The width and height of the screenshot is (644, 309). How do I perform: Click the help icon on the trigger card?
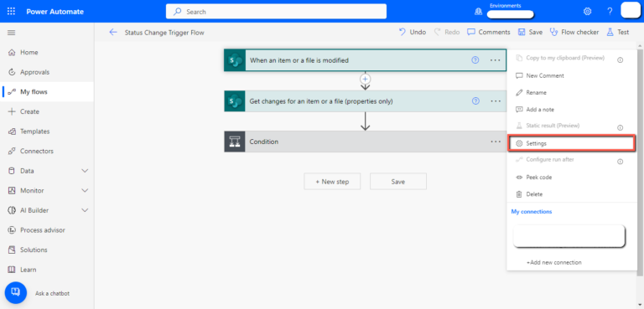tap(475, 60)
